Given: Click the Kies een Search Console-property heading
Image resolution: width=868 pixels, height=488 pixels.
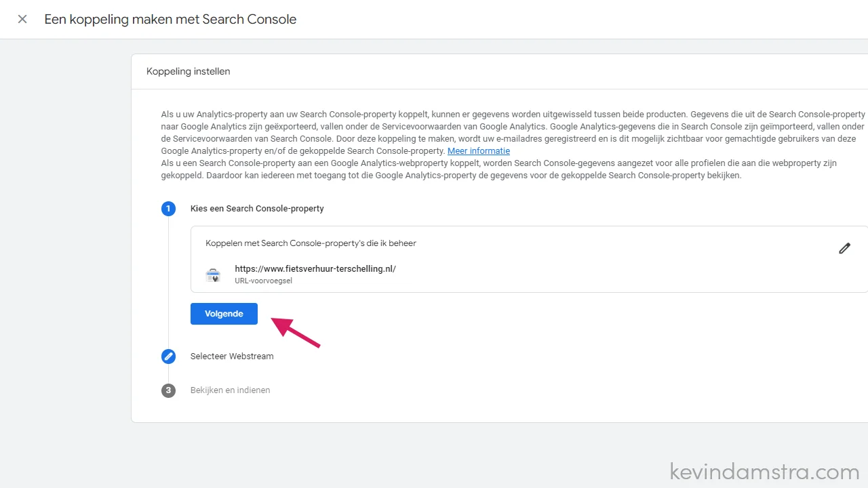Looking at the screenshot, I should (257, 208).
